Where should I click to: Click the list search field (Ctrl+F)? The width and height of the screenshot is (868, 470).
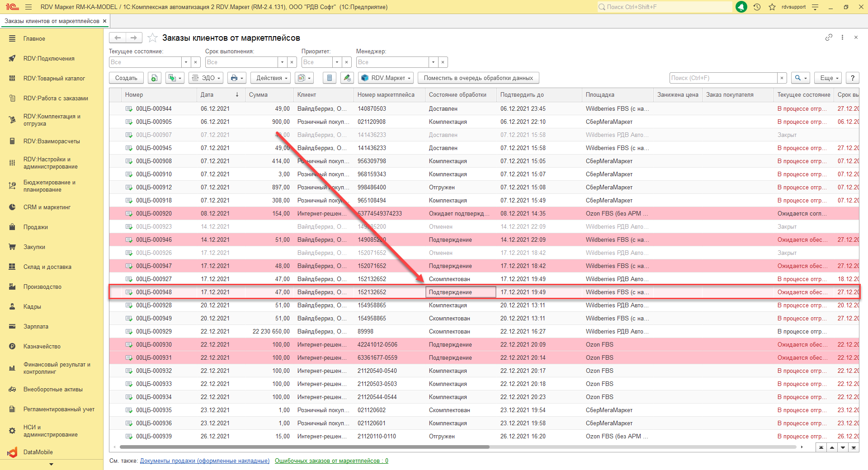pos(723,78)
